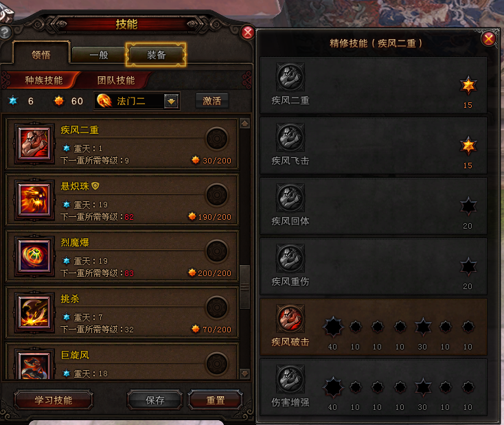Toggle the lit star for 疾风飞击
The image size is (504, 425).
468,146
